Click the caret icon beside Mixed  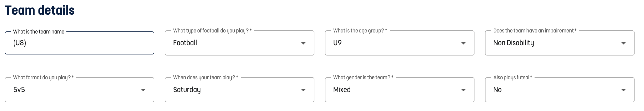(463, 90)
